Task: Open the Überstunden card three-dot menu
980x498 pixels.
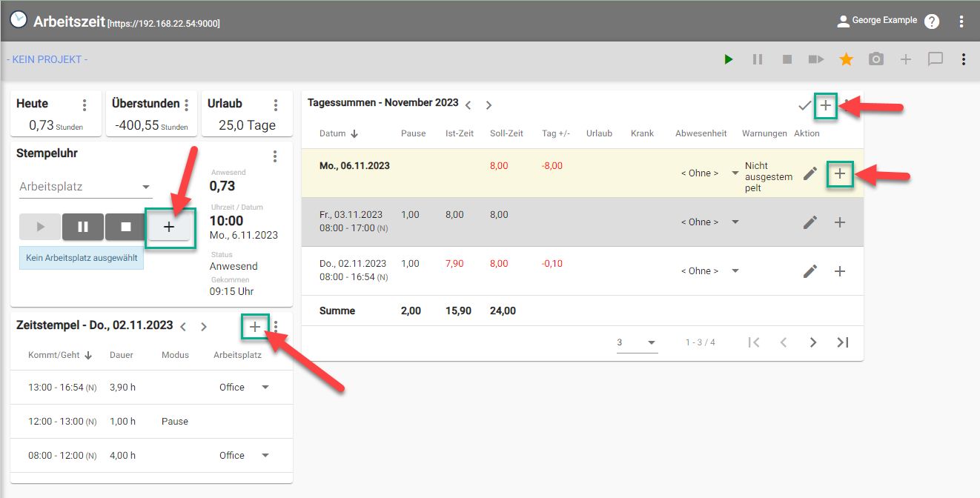Action: pos(186,105)
